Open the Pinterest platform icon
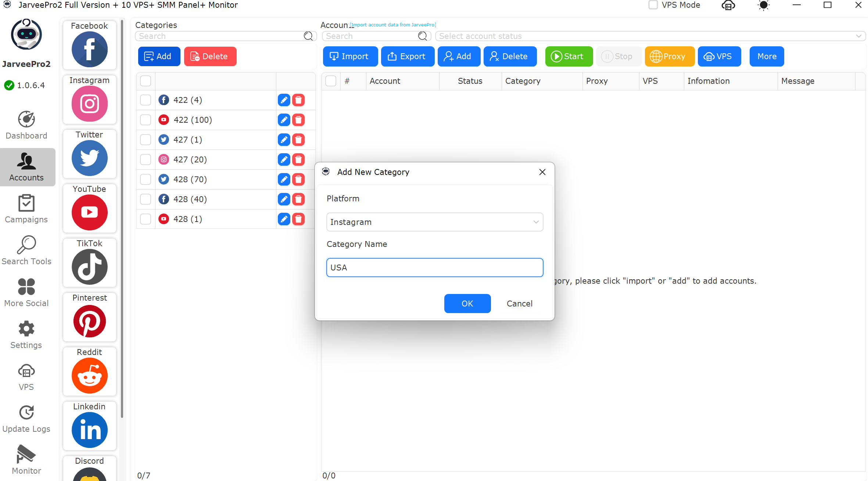Screen dimensions: 868x481 pos(90,321)
